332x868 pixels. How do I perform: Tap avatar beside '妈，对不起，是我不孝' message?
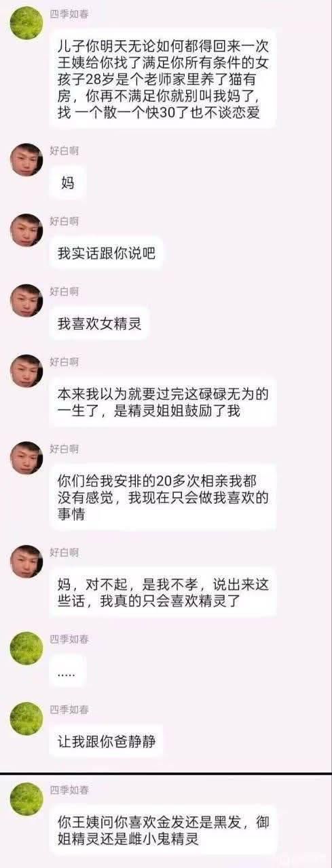(x=26, y=561)
